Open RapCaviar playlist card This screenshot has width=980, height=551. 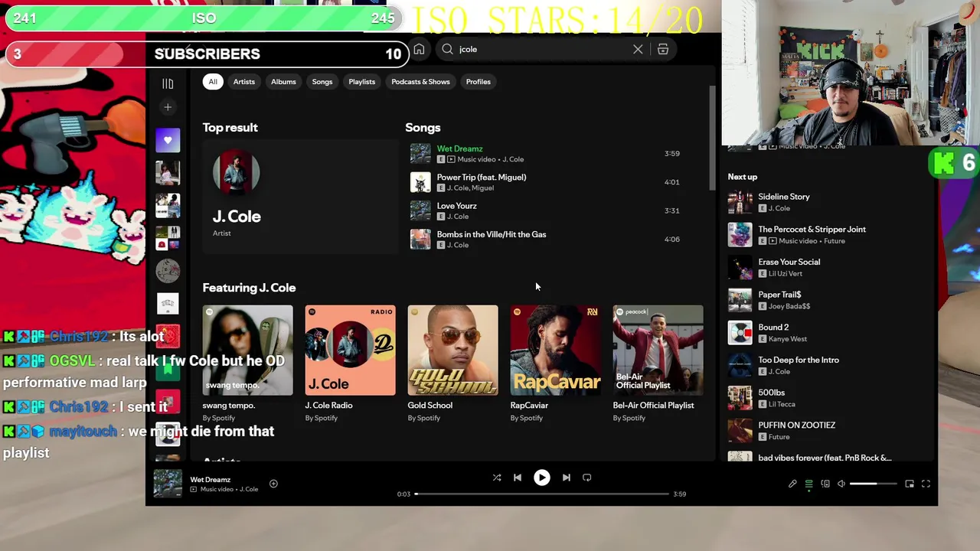[x=555, y=364]
